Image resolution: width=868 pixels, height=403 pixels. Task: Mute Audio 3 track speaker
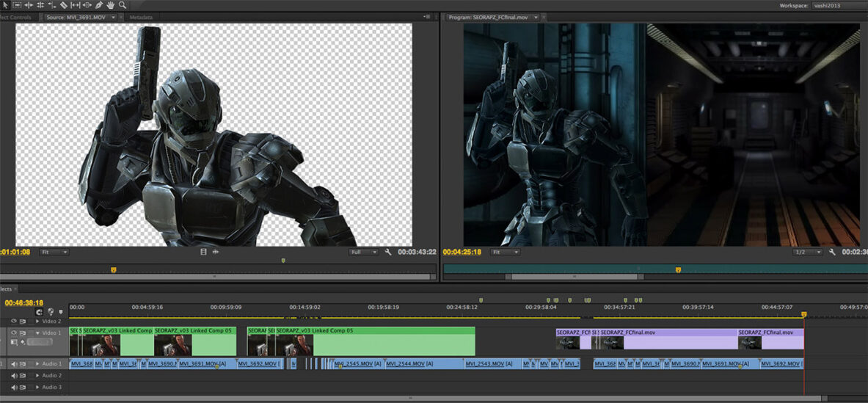point(14,388)
